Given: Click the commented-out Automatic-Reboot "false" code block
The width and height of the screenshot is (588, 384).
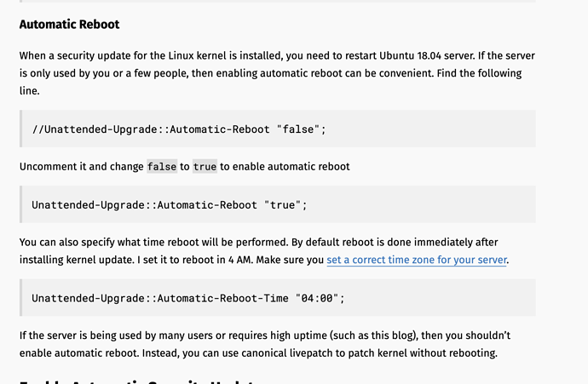Looking at the screenshot, I should pyautogui.click(x=278, y=129).
